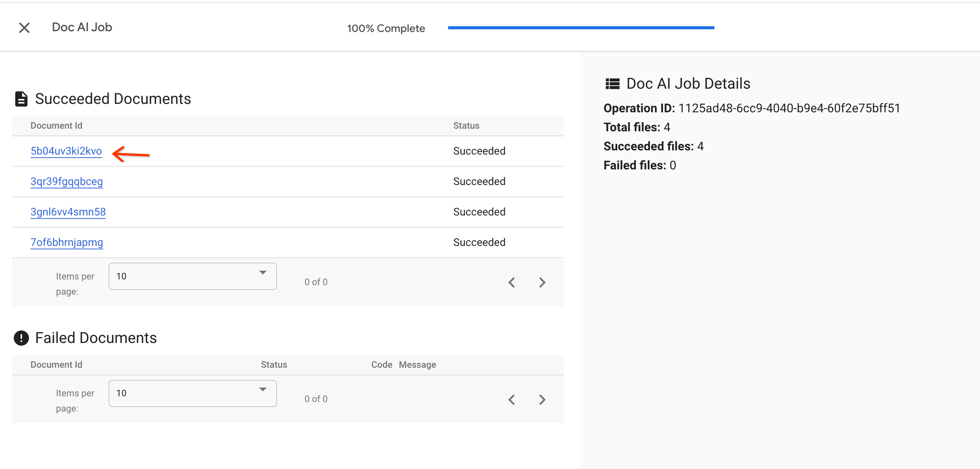Click the Succeeded Documents file icon
The height and width of the screenshot is (469, 980).
[x=21, y=99]
